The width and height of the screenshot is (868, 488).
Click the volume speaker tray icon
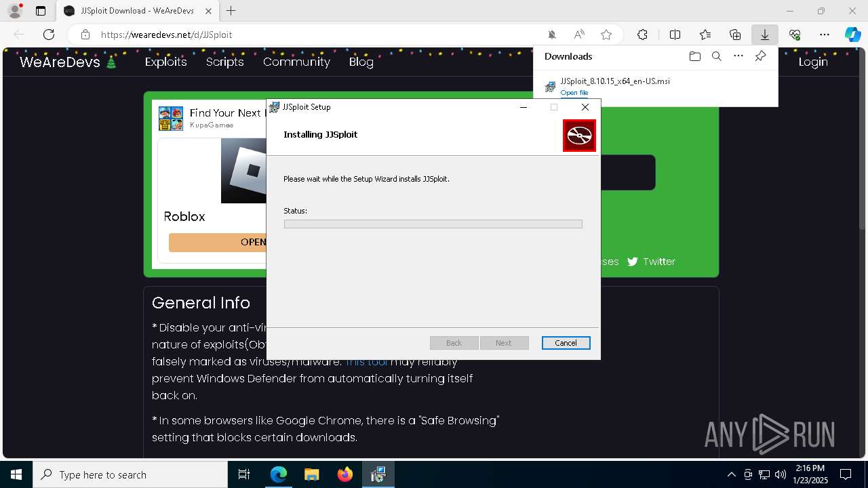780,474
